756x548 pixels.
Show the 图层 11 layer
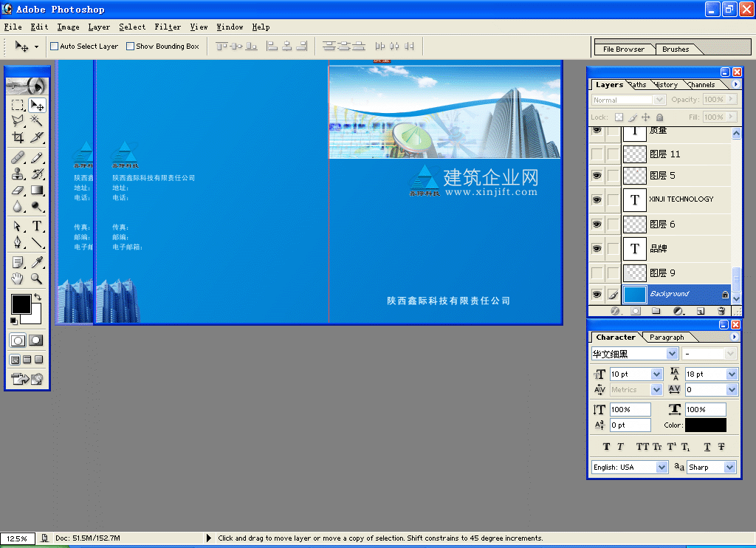click(597, 154)
